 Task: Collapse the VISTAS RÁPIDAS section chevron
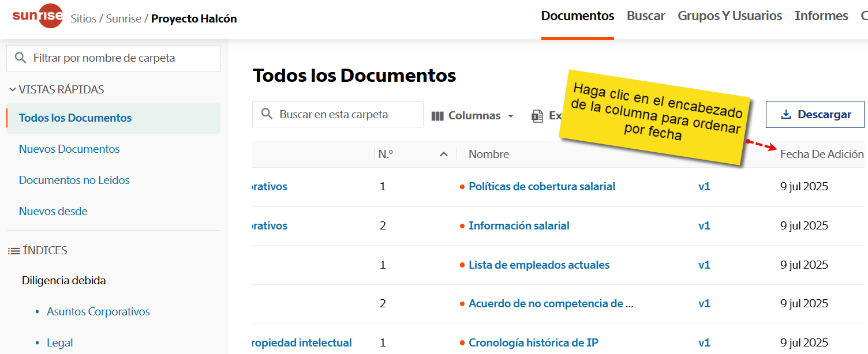tap(12, 89)
